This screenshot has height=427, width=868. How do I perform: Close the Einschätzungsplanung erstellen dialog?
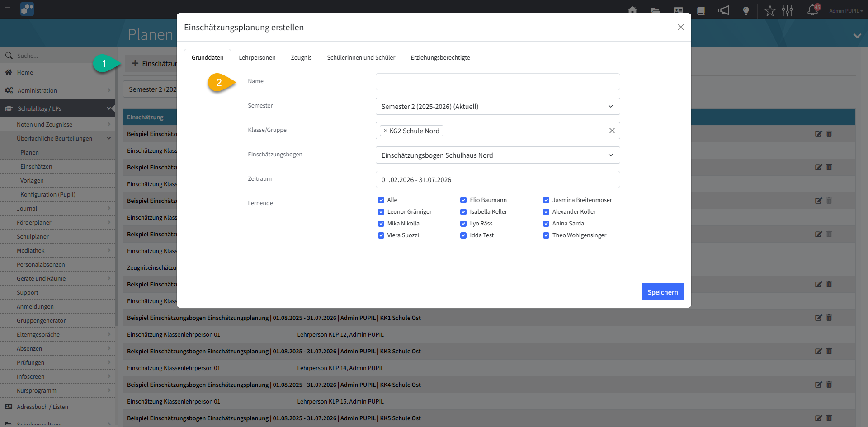coord(680,27)
